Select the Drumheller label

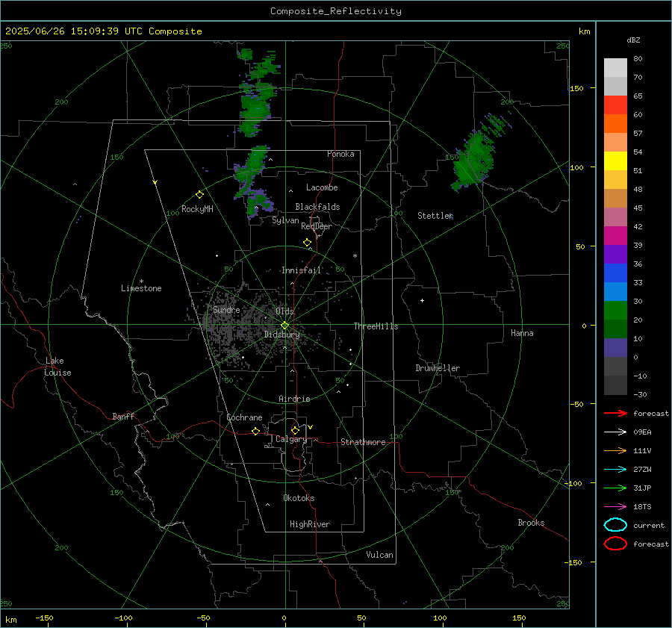point(438,368)
